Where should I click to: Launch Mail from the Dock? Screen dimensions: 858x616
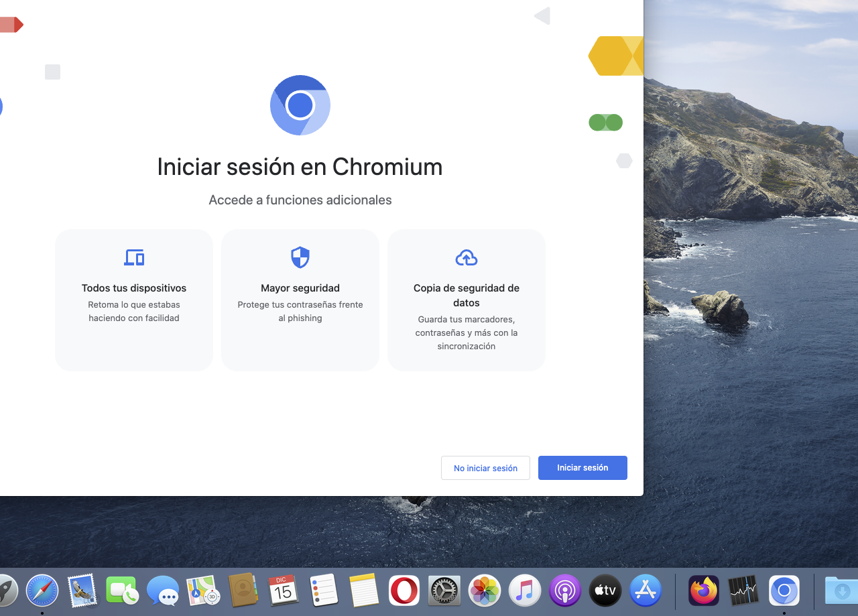tap(82, 591)
